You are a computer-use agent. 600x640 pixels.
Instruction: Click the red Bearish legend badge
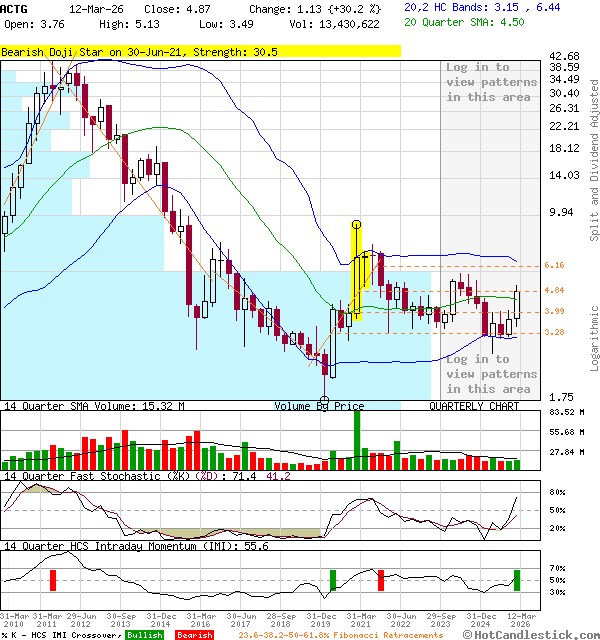192,635
